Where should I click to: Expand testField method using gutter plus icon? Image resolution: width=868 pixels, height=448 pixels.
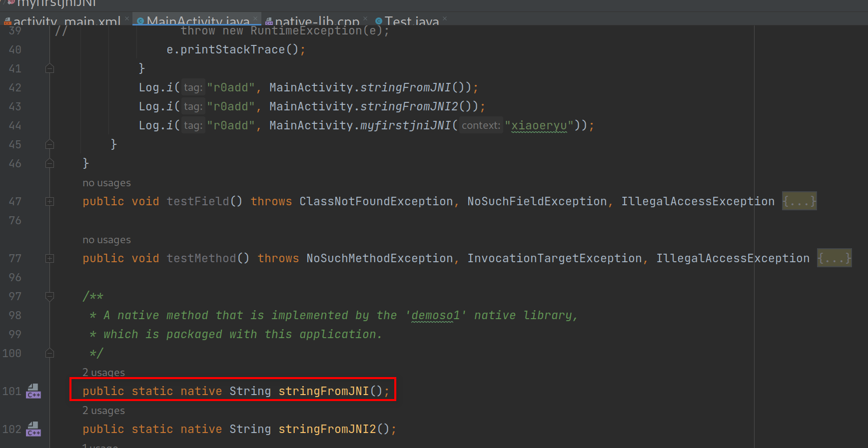(49, 201)
